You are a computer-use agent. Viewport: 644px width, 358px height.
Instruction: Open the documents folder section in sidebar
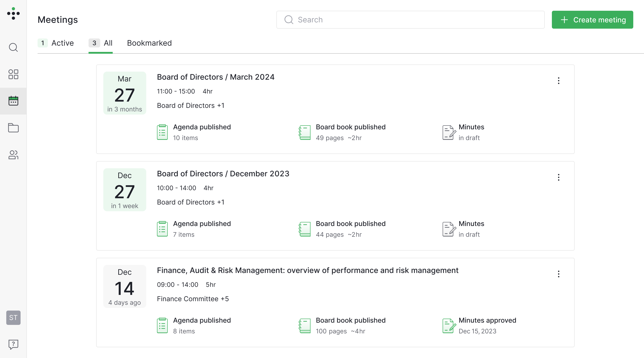[x=13, y=128]
